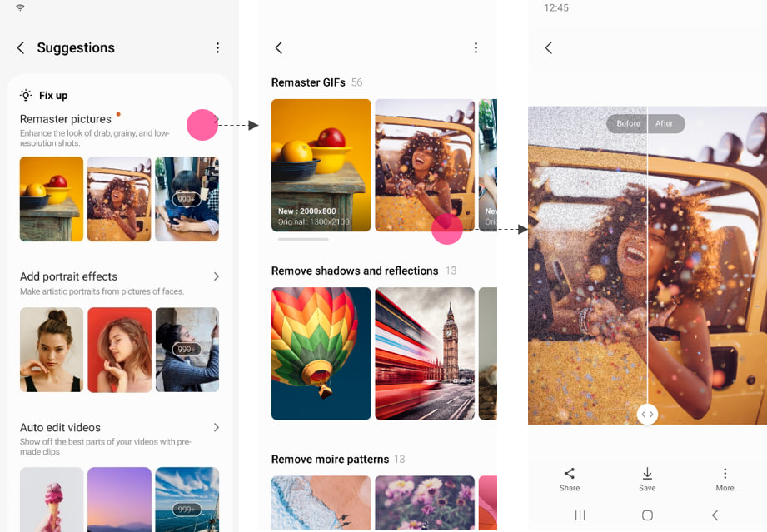Open red background woman portrait thumbnail
The height and width of the screenshot is (532, 767).
(119, 350)
